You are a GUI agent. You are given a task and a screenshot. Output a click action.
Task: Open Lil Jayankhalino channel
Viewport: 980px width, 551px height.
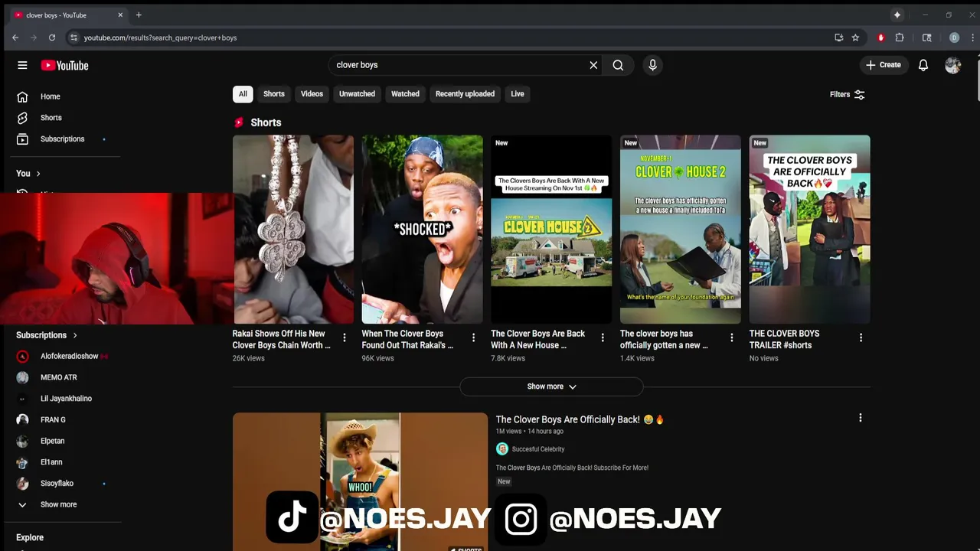tap(65, 399)
